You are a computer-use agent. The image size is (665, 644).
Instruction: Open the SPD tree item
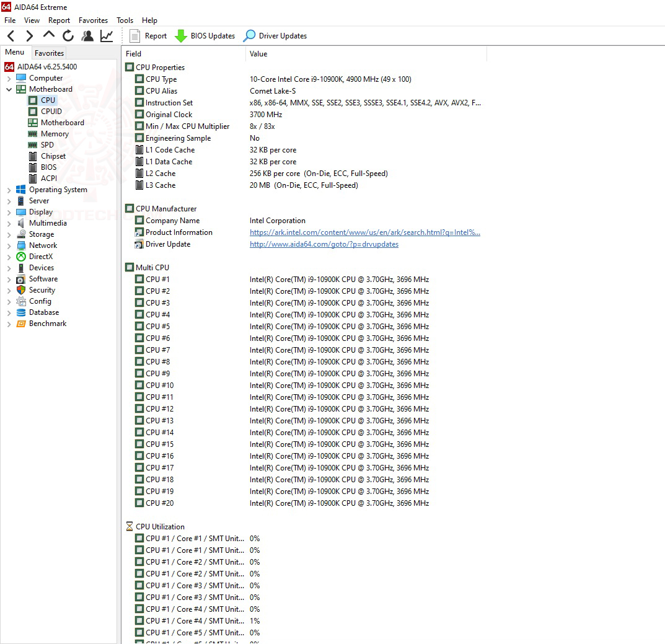click(41, 144)
